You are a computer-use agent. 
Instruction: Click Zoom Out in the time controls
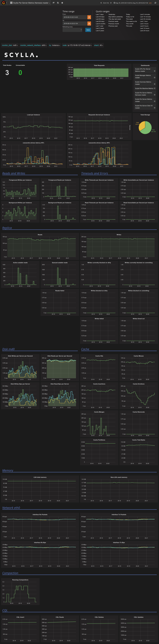[106, 3]
